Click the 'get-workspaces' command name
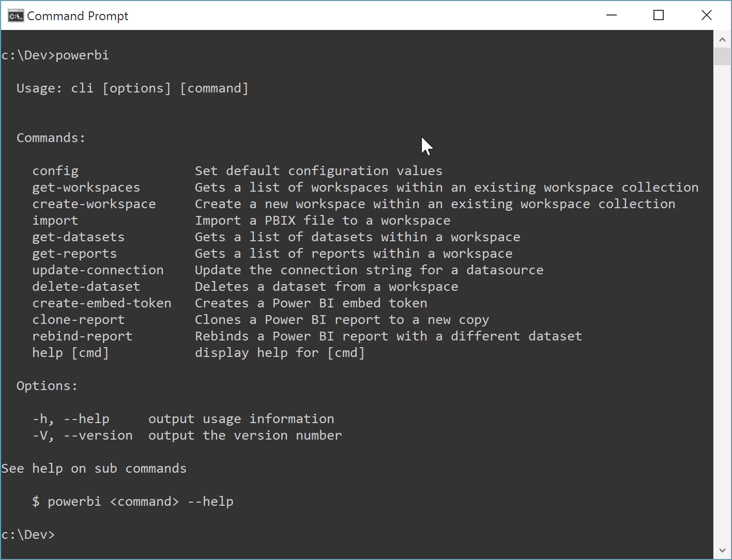This screenshot has height=560, width=732. 86,188
